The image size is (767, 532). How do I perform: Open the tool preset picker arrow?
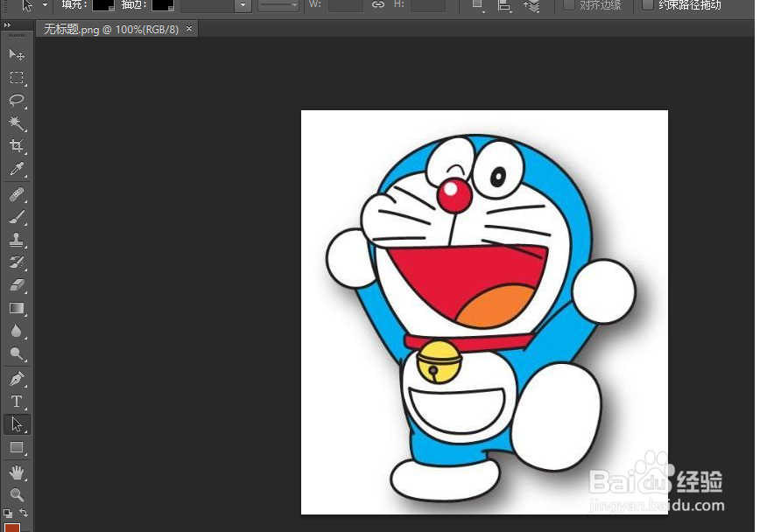[45, 5]
